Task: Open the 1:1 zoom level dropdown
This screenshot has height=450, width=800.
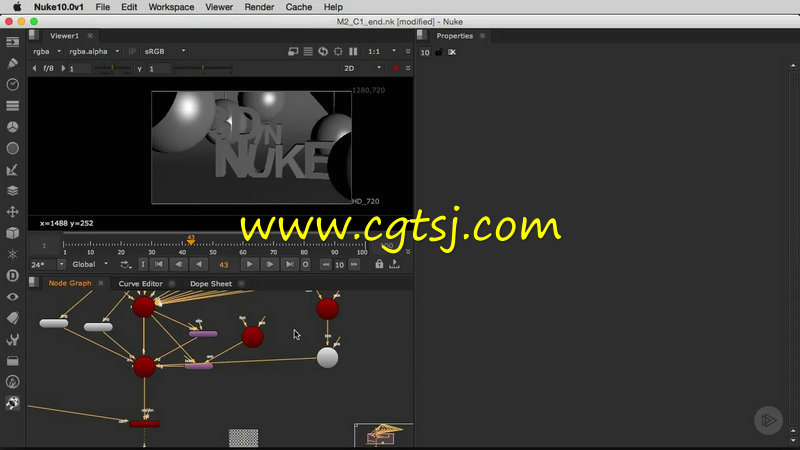Action: pyautogui.click(x=382, y=52)
